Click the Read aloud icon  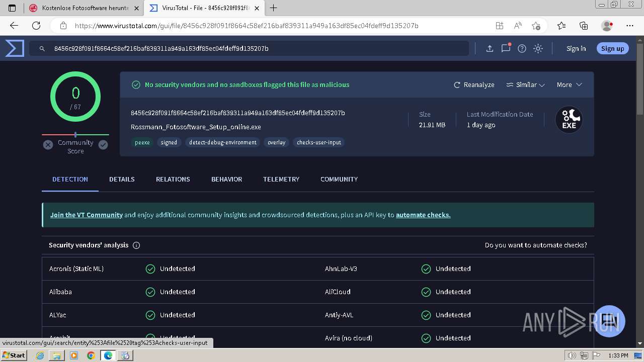pyautogui.click(x=518, y=26)
